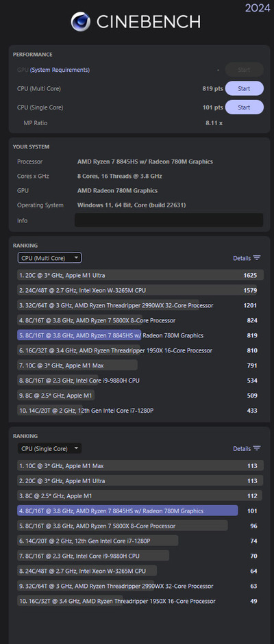Open the GPU System Requirements link
The width and height of the screenshot is (274, 644).
point(60,70)
